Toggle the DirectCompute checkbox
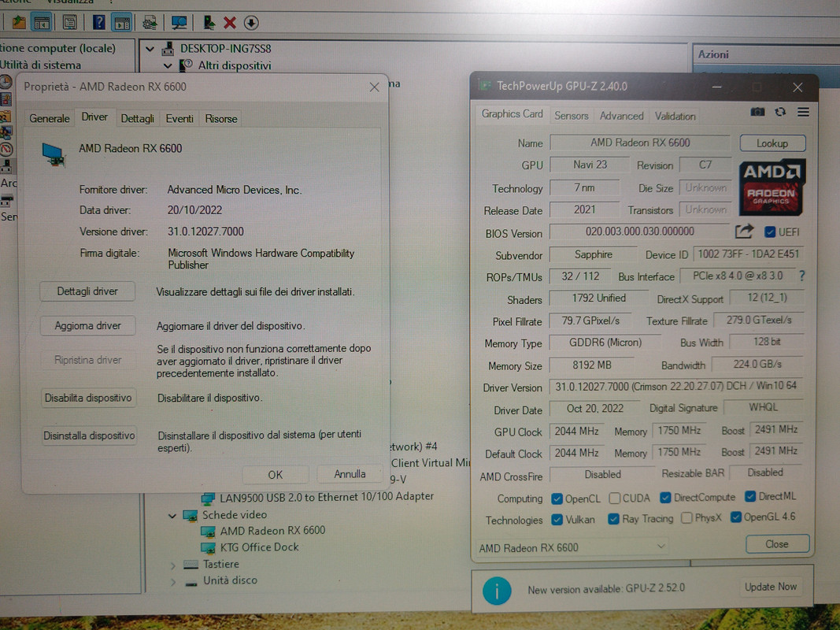 (665, 498)
